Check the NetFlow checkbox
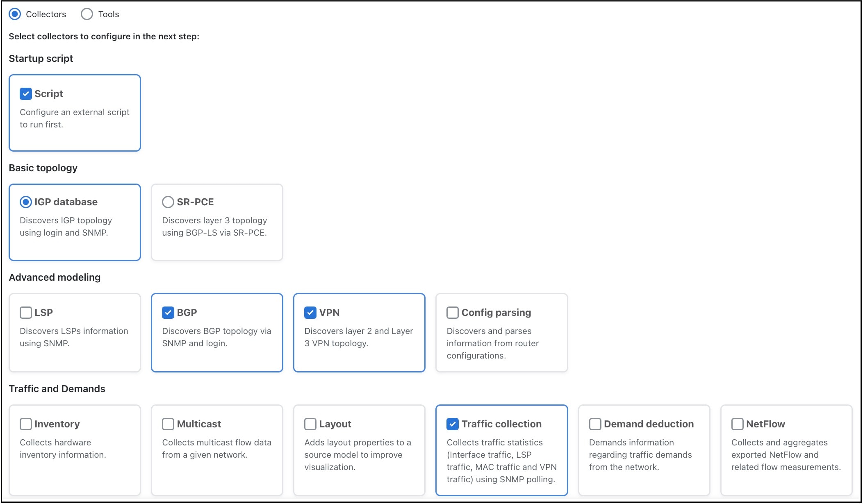Image resolution: width=863 pixels, height=504 pixels. click(x=737, y=424)
